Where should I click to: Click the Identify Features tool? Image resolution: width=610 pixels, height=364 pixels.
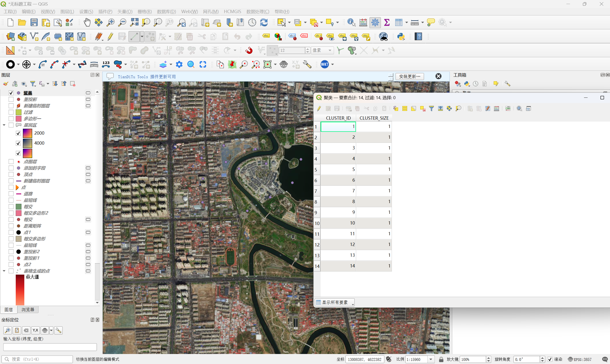(351, 22)
